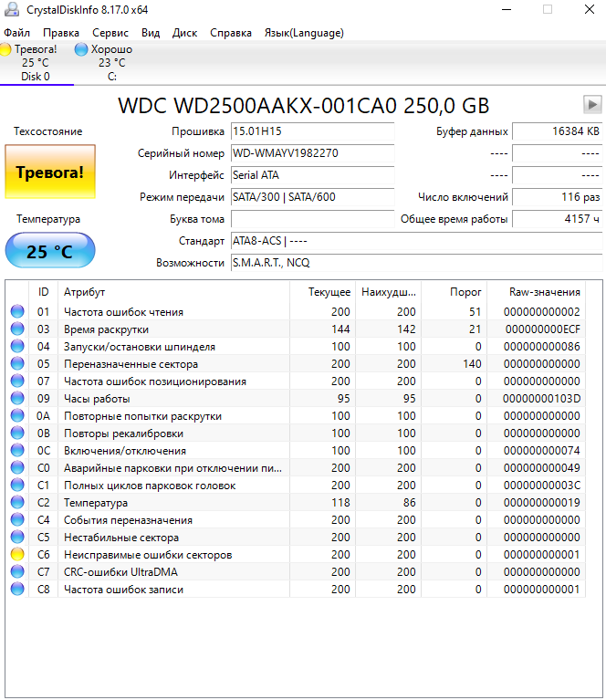Click current value 144 in spin-up row
This screenshot has width=606, height=700.
pyautogui.click(x=340, y=329)
